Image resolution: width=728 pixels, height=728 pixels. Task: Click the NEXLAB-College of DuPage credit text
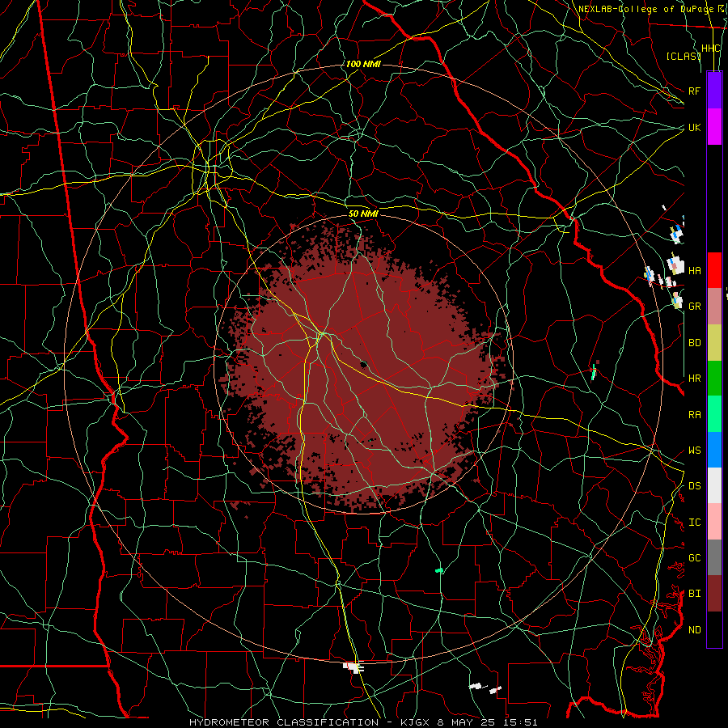pyautogui.click(x=645, y=9)
